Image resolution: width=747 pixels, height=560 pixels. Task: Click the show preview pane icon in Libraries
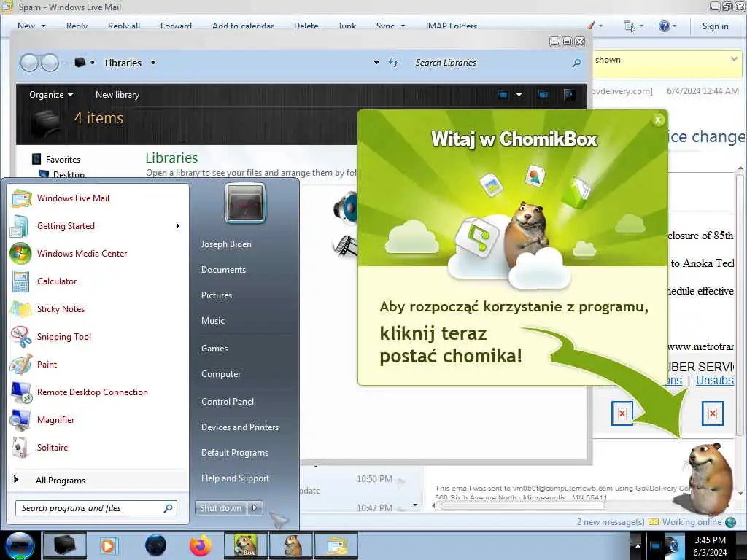pyautogui.click(x=543, y=94)
